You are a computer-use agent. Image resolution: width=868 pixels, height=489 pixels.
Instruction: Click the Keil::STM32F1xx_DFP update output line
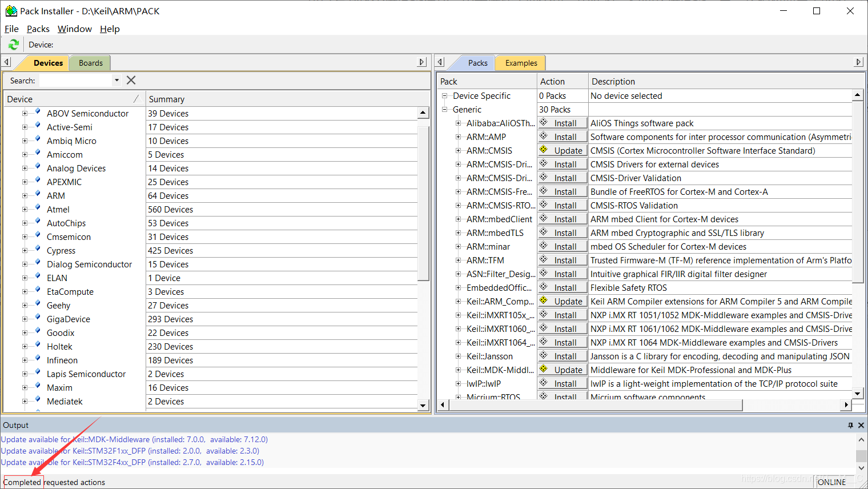tap(130, 451)
